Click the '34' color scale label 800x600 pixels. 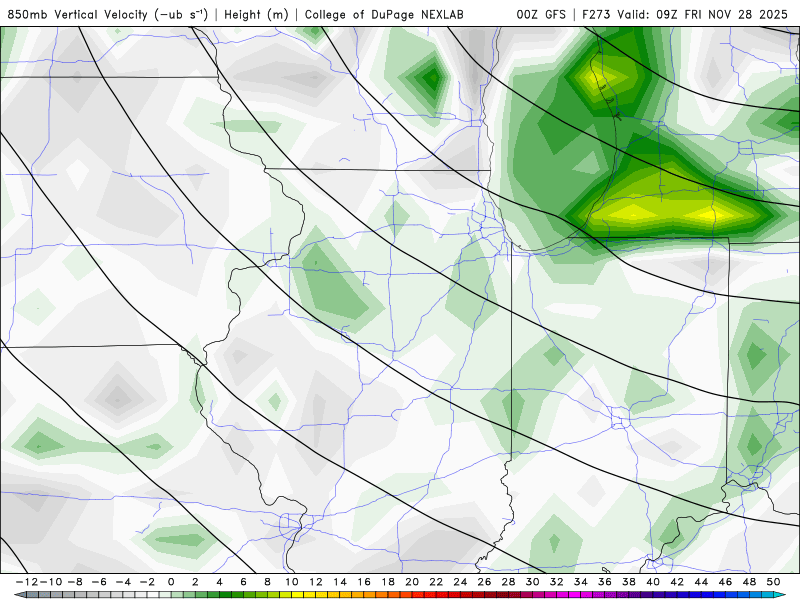581,582
